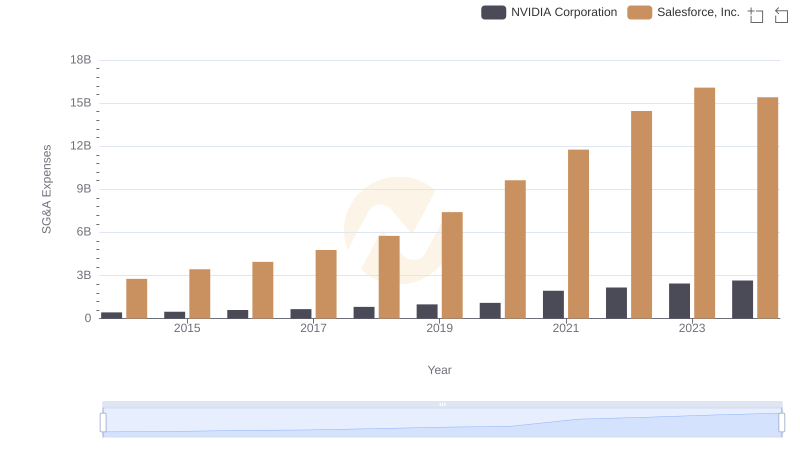Click the x-axis label 2017
The image size is (800, 461).
point(313,328)
